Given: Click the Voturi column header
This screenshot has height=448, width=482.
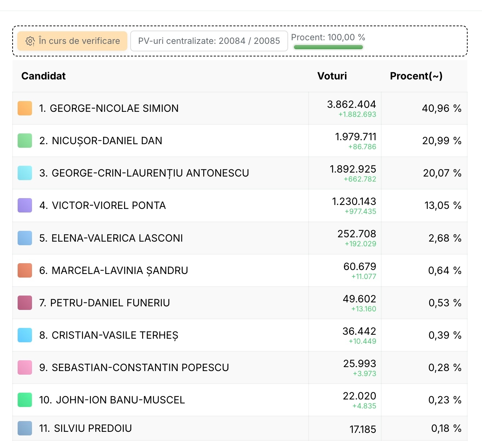Looking at the screenshot, I should (x=332, y=76).
